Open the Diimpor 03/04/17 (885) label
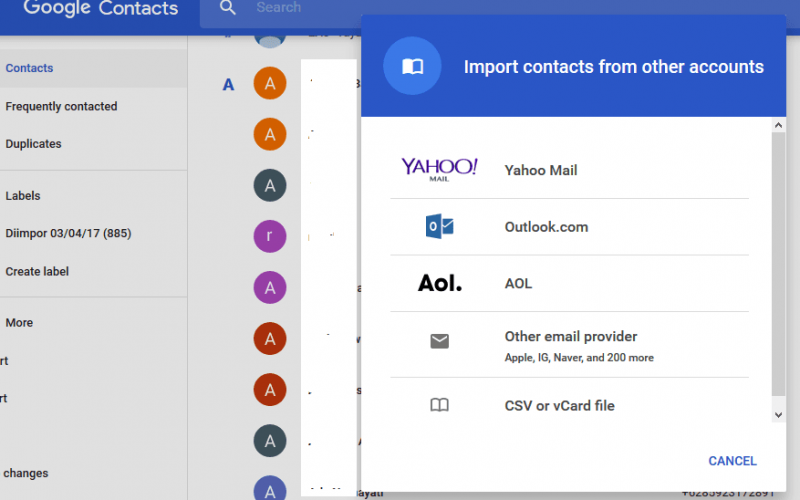The height and width of the screenshot is (500, 800). [68, 233]
